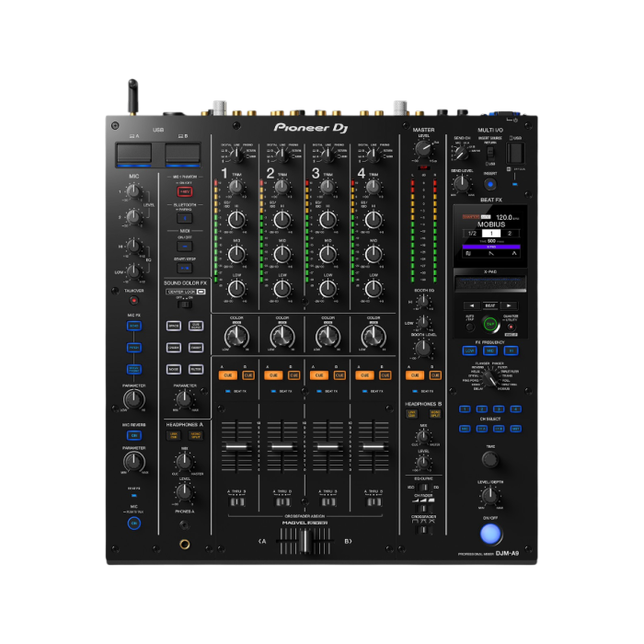Flip the Insert Source Return/USB switch
The image size is (644, 644).
(x=489, y=153)
